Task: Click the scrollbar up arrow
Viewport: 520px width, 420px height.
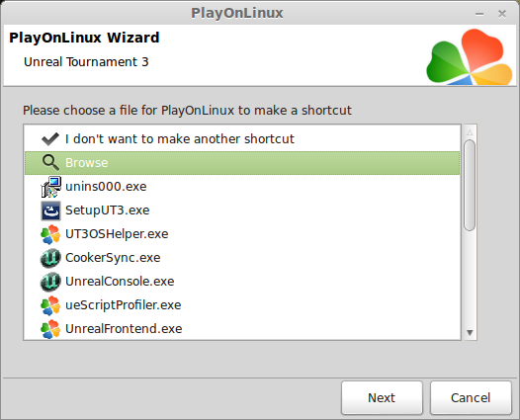Action: (x=470, y=132)
